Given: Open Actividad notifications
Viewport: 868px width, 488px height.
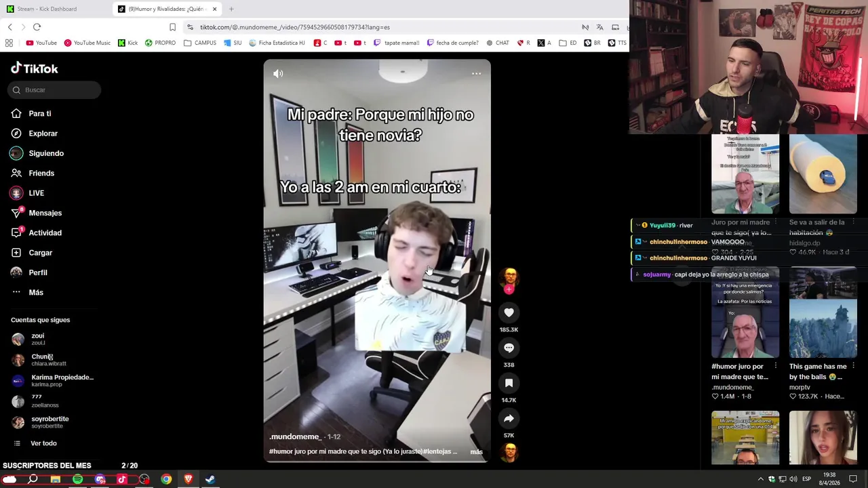Looking at the screenshot, I should coord(45,232).
